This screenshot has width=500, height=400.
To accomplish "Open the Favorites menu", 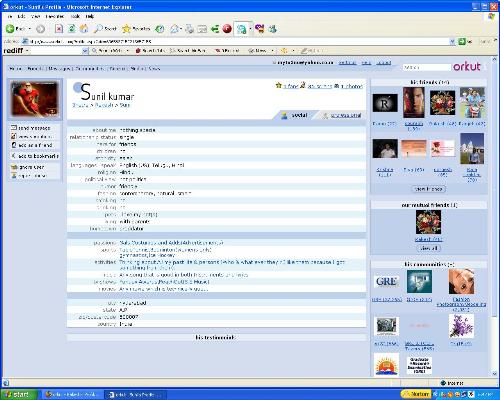I will 55,16.
